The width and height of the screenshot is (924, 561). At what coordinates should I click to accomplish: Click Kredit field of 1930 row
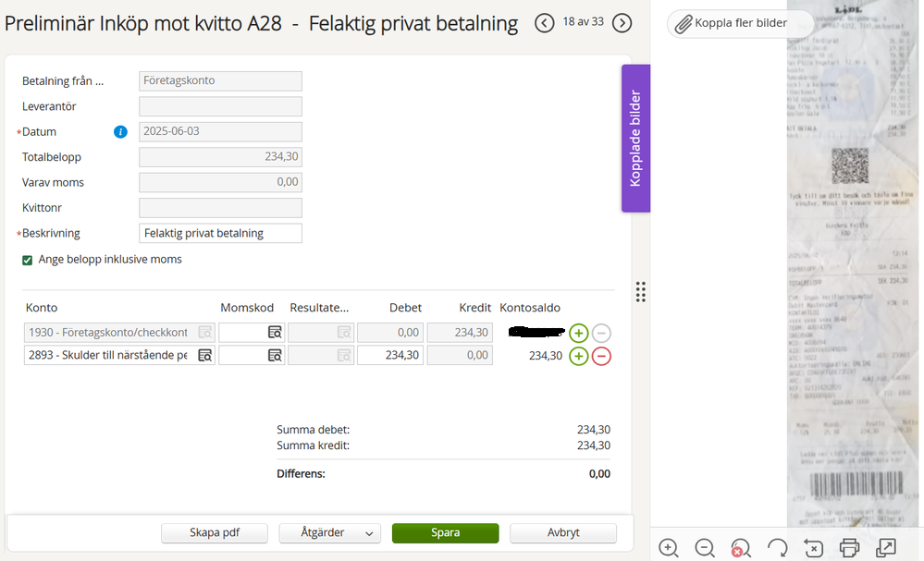coord(460,333)
